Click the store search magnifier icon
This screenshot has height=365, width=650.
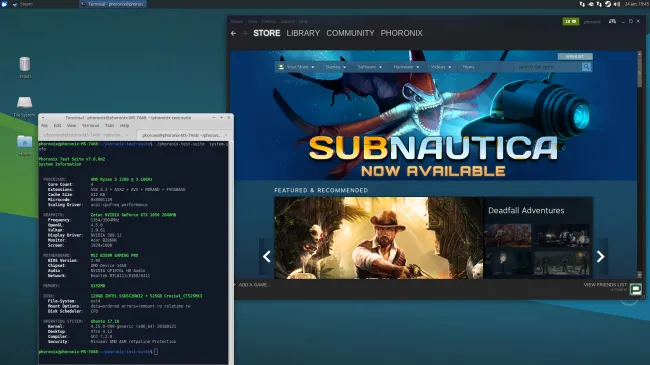click(x=586, y=67)
